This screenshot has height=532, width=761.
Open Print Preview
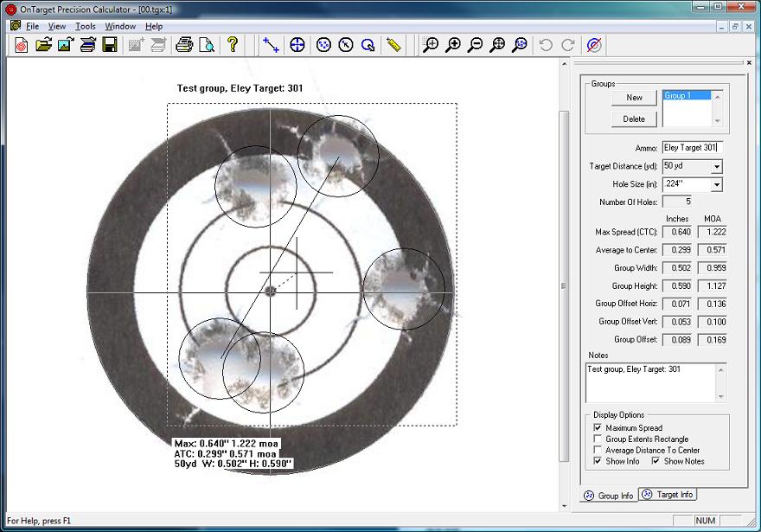205,44
